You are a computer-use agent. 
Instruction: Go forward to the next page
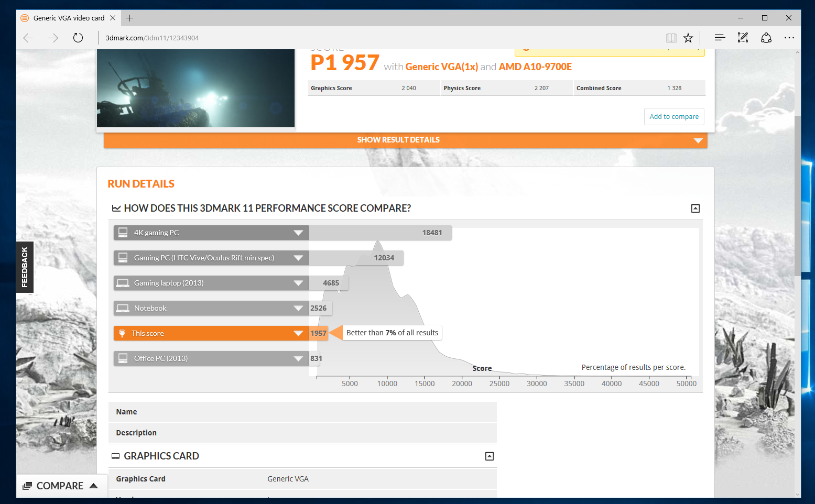point(53,38)
